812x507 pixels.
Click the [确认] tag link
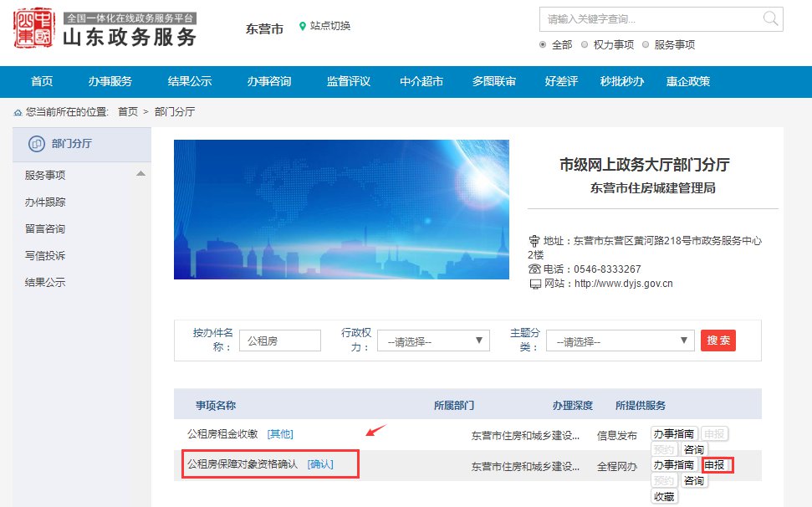tap(320, 464)
